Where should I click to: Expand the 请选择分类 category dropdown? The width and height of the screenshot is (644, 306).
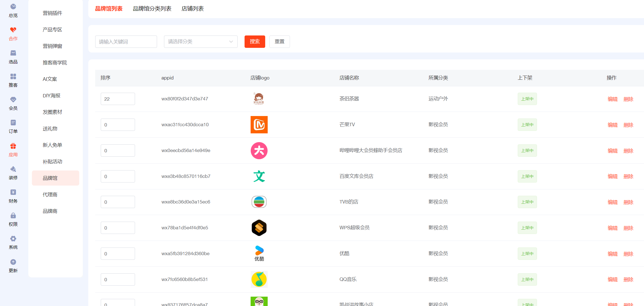click(x=201, y=42)
